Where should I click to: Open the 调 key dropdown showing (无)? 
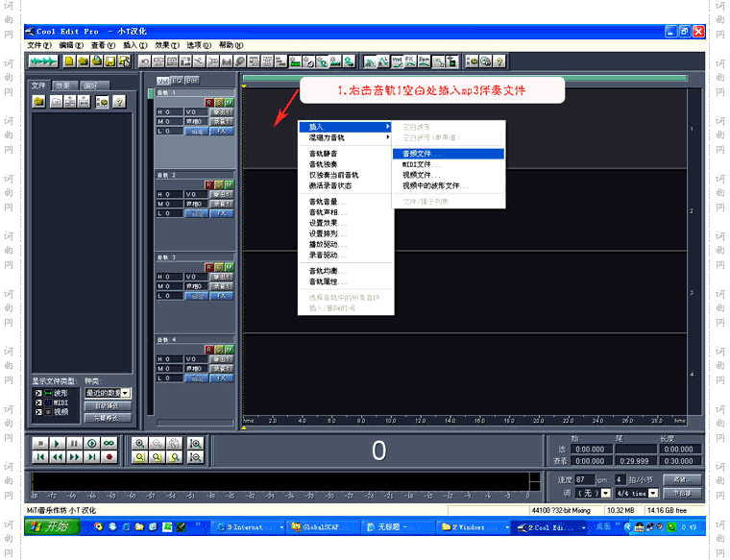click(606, 493)
